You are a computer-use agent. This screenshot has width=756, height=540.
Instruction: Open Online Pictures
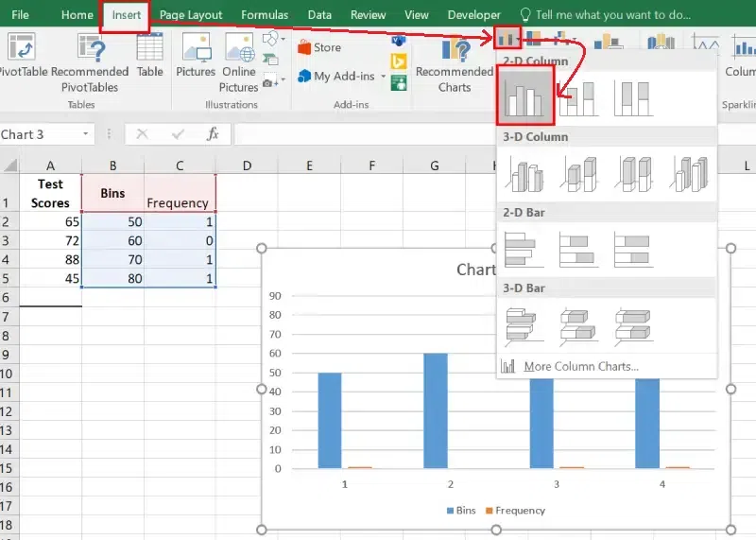point(239,63)
